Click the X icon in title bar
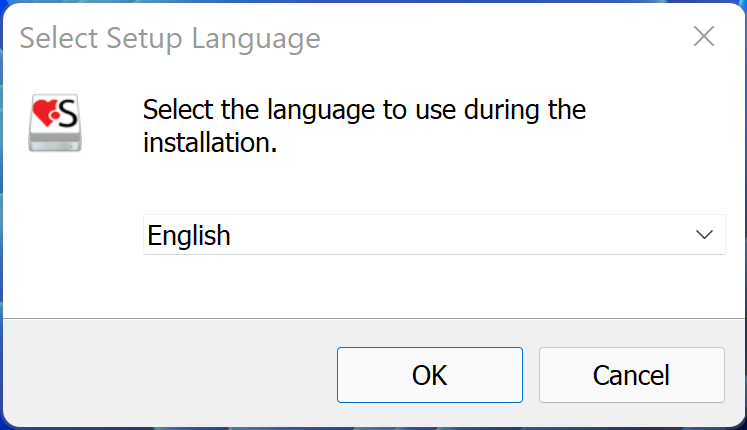Screen dimensions: 747x430 click(704, 38)
